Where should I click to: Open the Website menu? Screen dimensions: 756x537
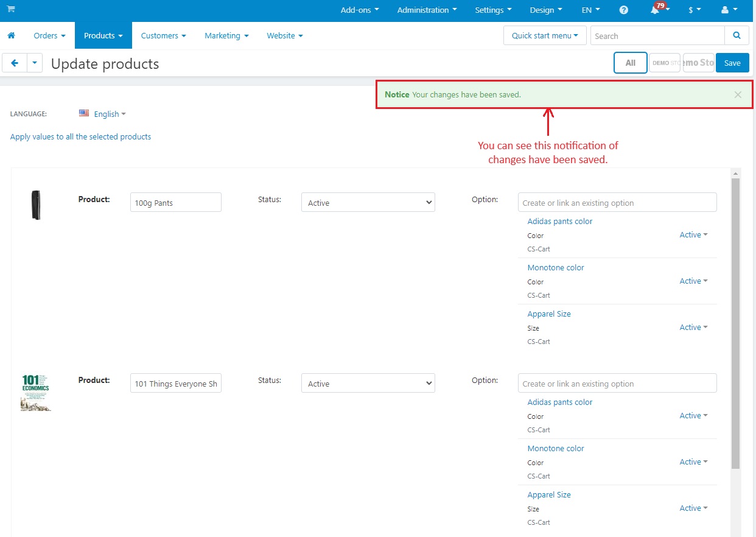point(285,36)
